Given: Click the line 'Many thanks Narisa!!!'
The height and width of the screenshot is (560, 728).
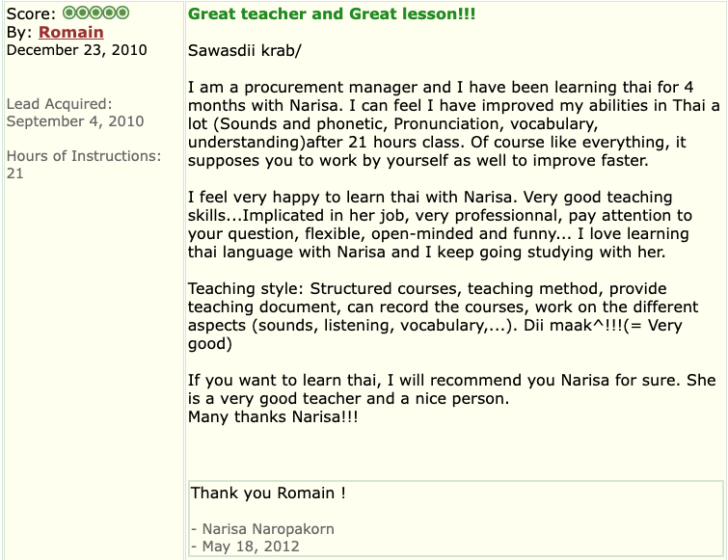Looking at the screenshot, I should click(x=273, y=416).
